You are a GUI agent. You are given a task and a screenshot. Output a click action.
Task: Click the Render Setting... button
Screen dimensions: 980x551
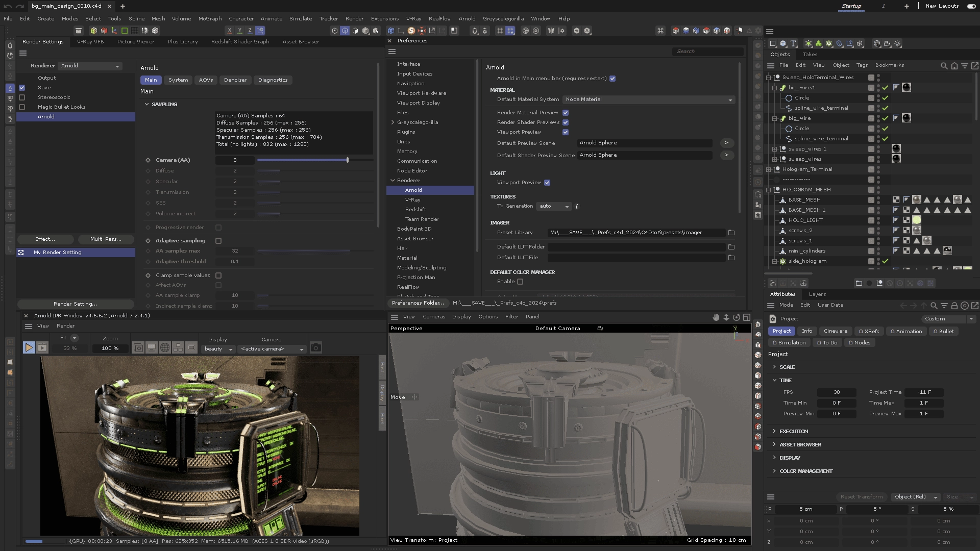(x=75, y=304)
